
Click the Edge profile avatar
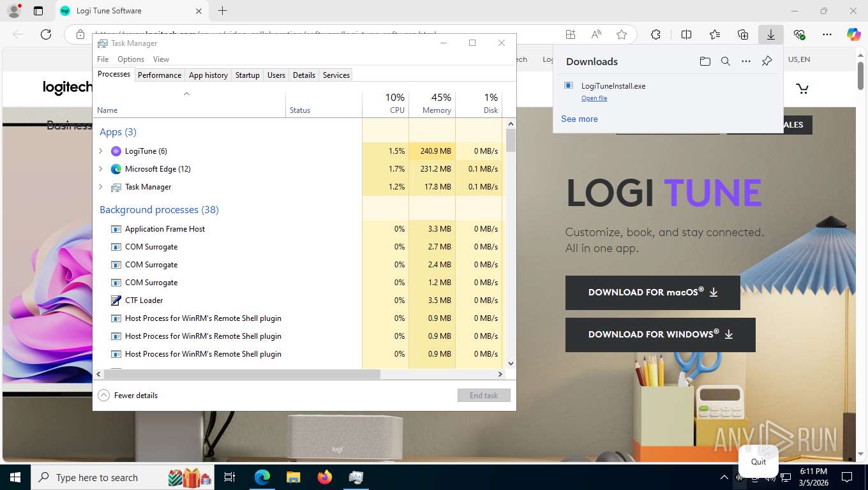[x=13, y=10]
